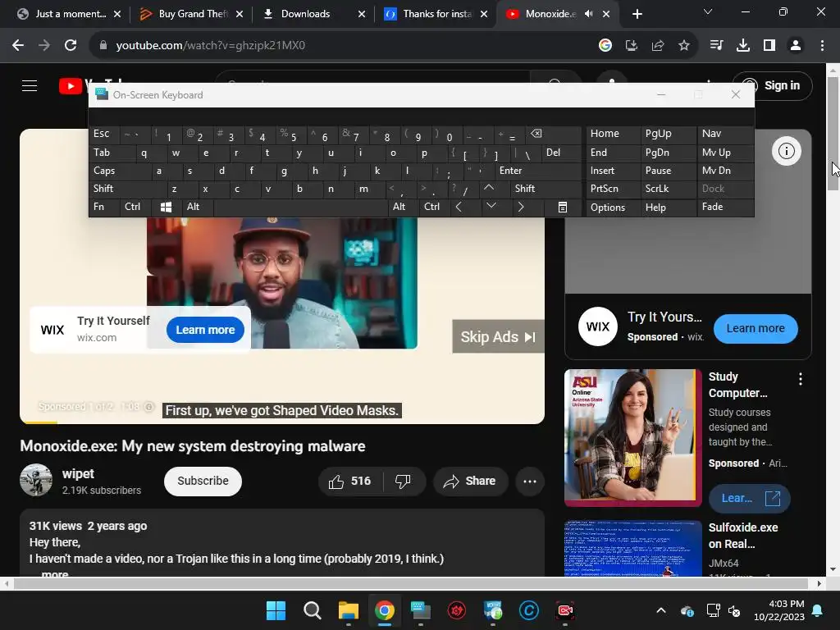The height and width of the screenshot is (630, 840).
Task: Open Windows taskbar search
Action: [313, 610]
